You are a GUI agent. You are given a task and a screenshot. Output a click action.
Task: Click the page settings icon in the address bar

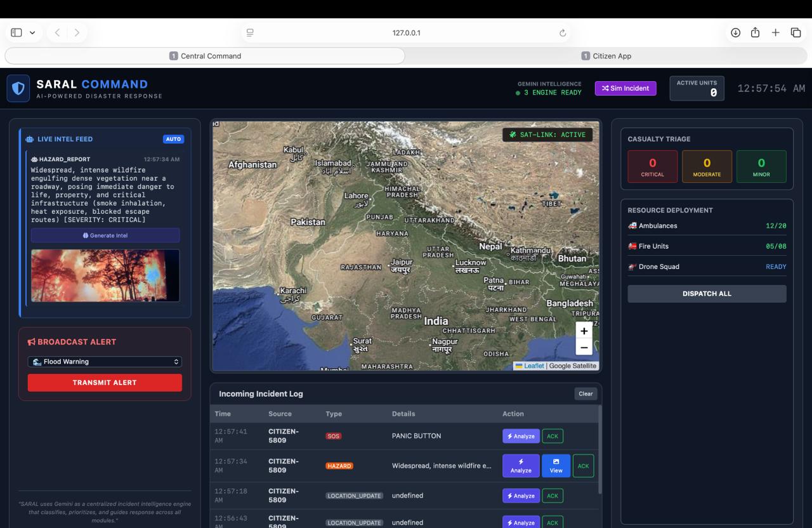250,33
